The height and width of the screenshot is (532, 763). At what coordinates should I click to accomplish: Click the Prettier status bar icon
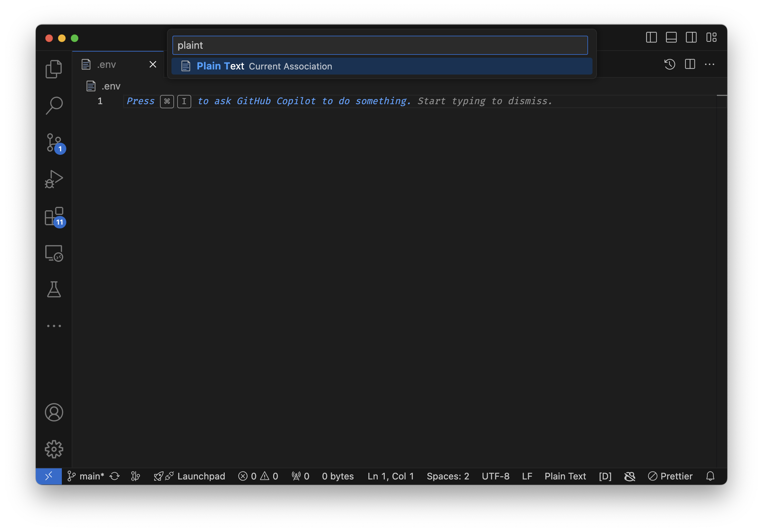click(671, 476)
